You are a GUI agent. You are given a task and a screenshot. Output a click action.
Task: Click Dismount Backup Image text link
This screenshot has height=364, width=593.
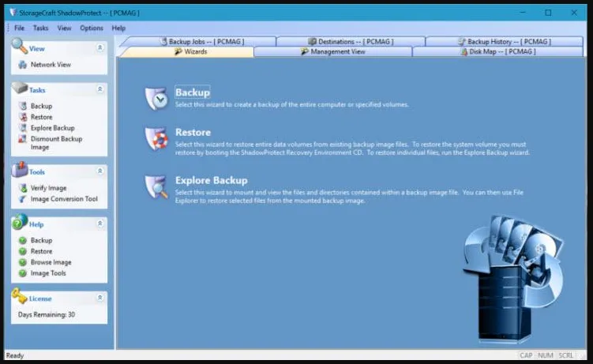56,143
